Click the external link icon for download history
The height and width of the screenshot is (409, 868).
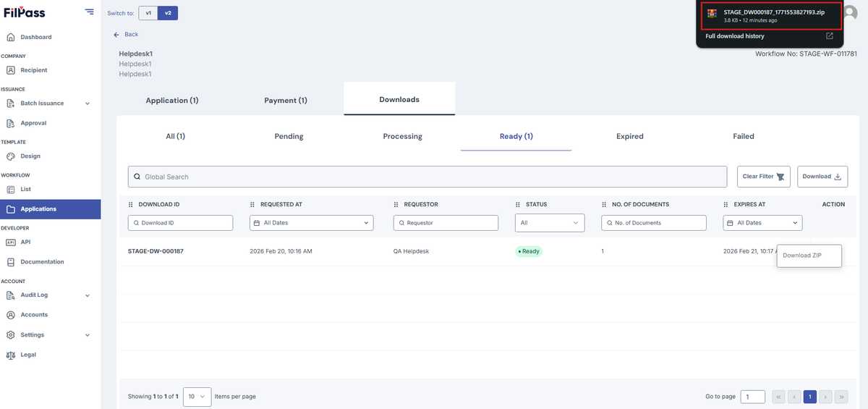point(830,36)
